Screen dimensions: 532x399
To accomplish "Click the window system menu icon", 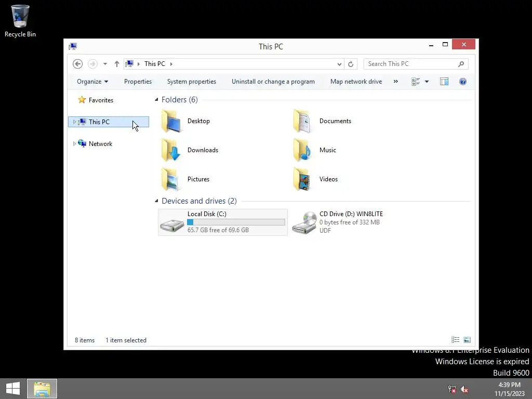I will pos(73,46).
